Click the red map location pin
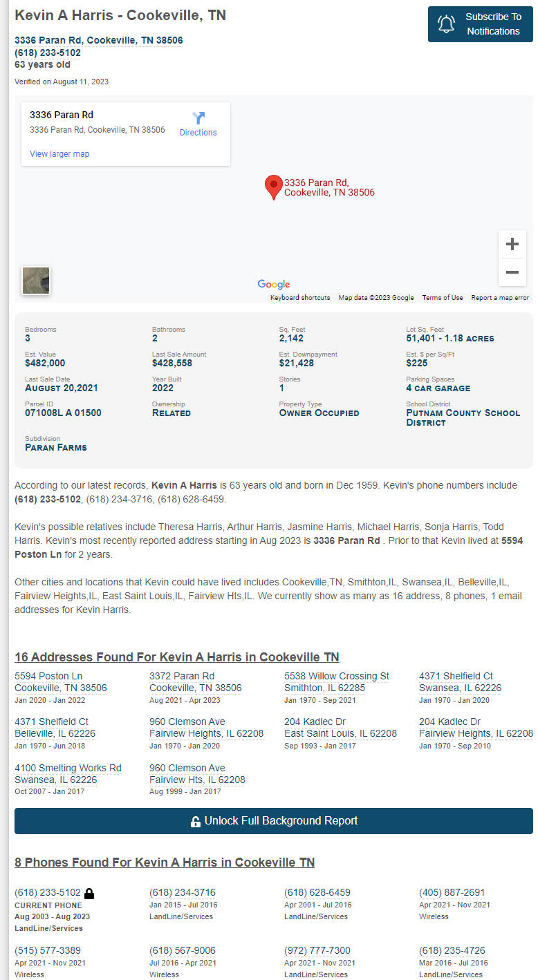Image resolution: width=538 pixels, height=980 pixels. coord(274,187)
